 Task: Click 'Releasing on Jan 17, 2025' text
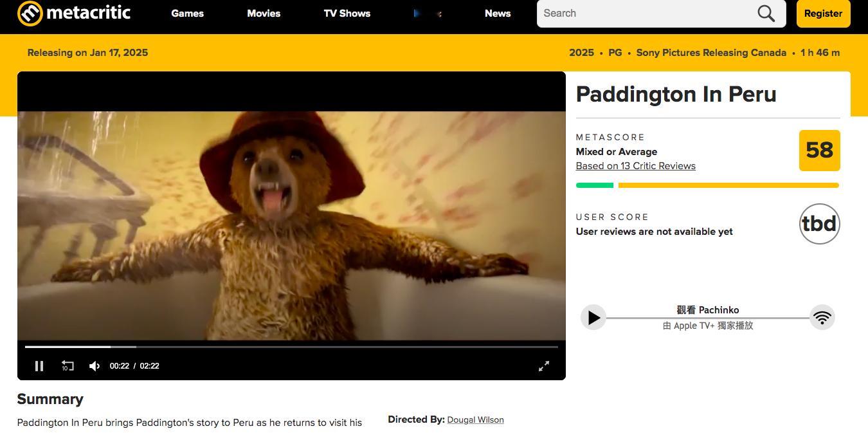tap(87, 53)
